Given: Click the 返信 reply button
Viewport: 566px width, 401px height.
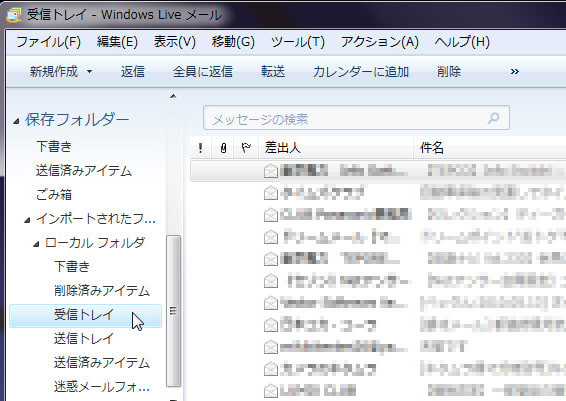Looking at the screenshot, I should pos(133,71).
